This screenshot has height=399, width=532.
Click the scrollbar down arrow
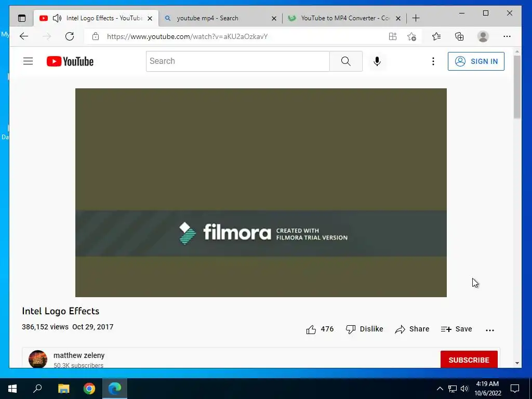[517, 363]
